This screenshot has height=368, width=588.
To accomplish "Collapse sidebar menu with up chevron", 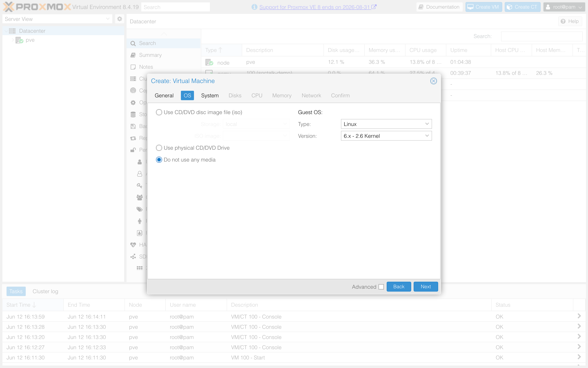I will [x=164, y=34].
